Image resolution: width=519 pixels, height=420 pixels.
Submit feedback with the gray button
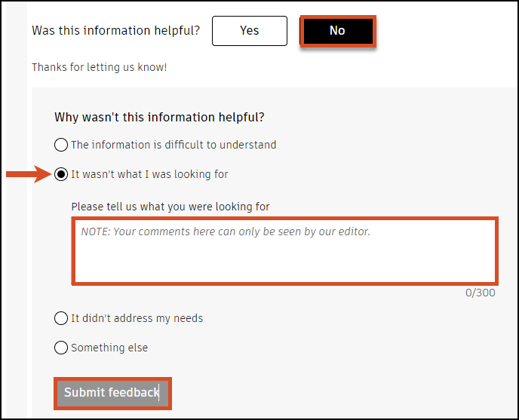[112, 393]
